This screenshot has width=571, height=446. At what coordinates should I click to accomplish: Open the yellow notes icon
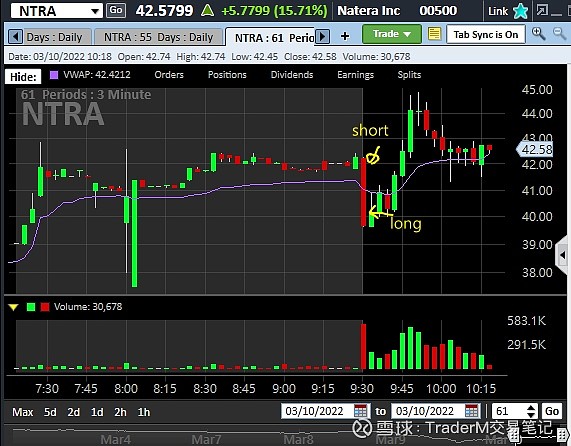[434, 34]
